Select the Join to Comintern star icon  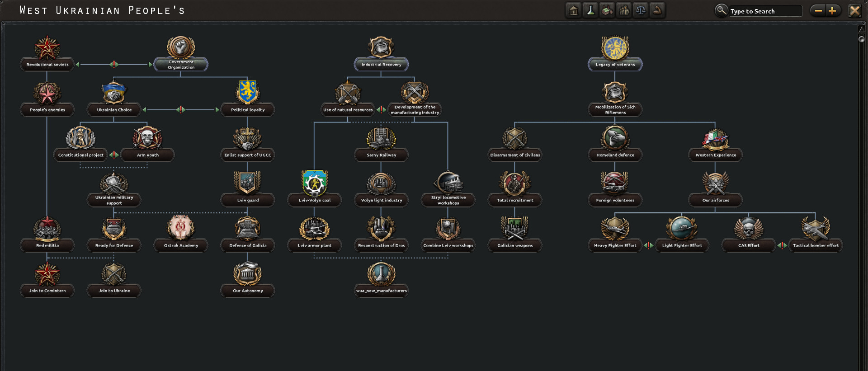(x=47, y=273)
